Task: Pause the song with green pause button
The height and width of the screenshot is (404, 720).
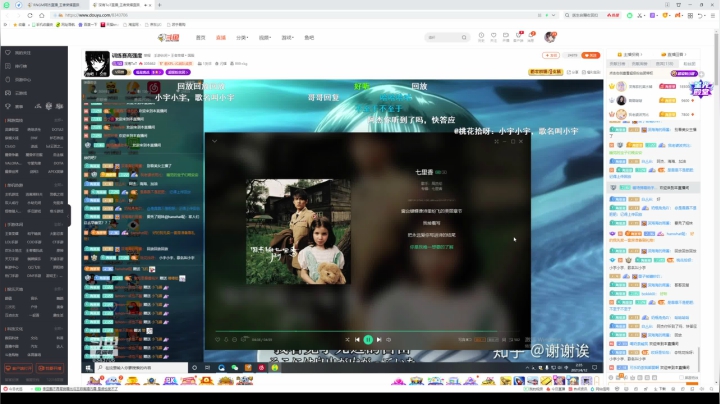Action: click(368, 340)
